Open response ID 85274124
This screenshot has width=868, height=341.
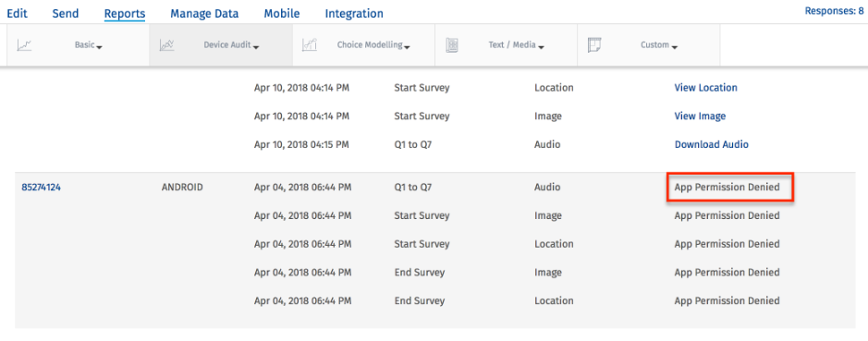(41, 187)
